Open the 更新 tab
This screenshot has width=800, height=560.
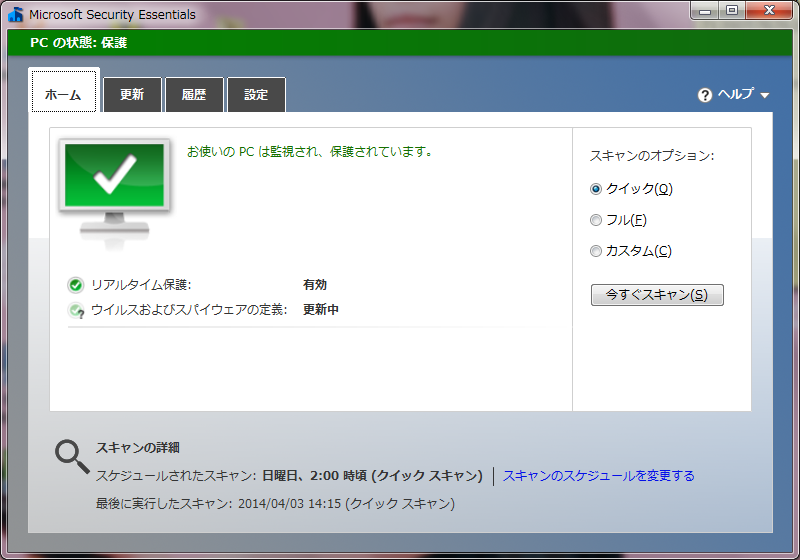tap(132, 94)
